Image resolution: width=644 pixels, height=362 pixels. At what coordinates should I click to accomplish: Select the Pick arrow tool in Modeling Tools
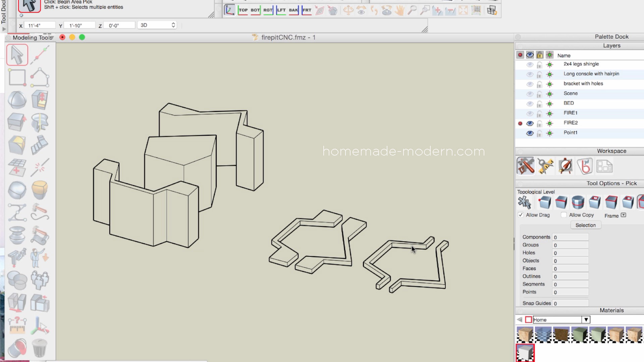click(17, 55)
